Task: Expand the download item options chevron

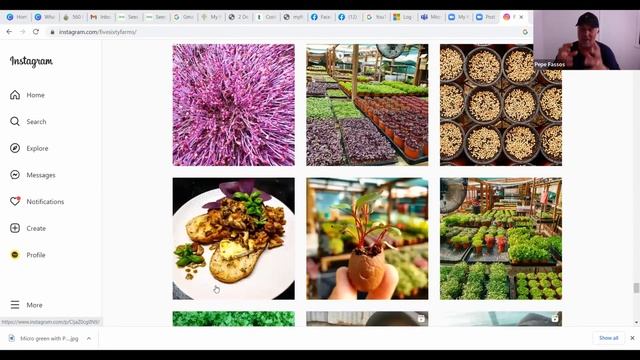Action: pyautogui.click(x=89, y=338)
